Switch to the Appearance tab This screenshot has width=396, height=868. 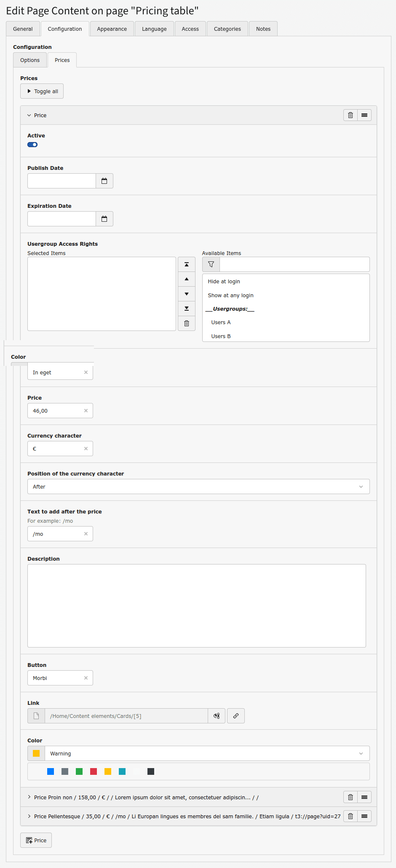tap(112, 29)
